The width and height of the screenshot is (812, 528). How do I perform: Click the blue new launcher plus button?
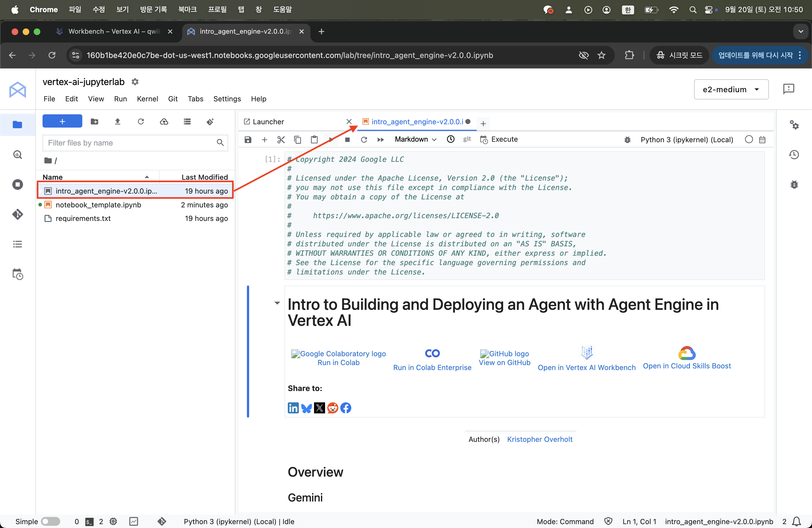(x=62, y=122)
